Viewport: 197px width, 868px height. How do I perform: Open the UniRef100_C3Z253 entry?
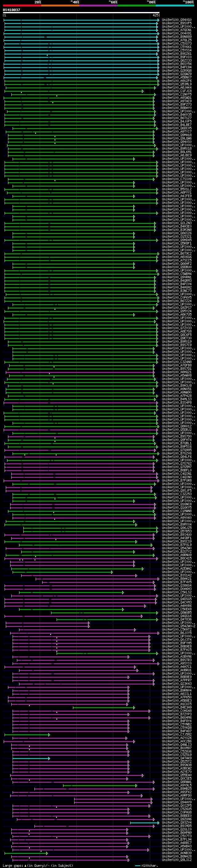(x=177, y=494)
